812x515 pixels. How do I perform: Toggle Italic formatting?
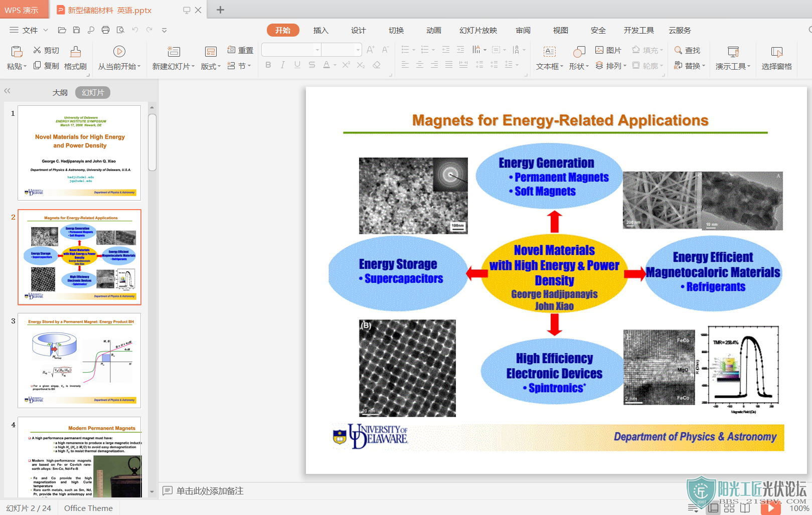point(283,65)
